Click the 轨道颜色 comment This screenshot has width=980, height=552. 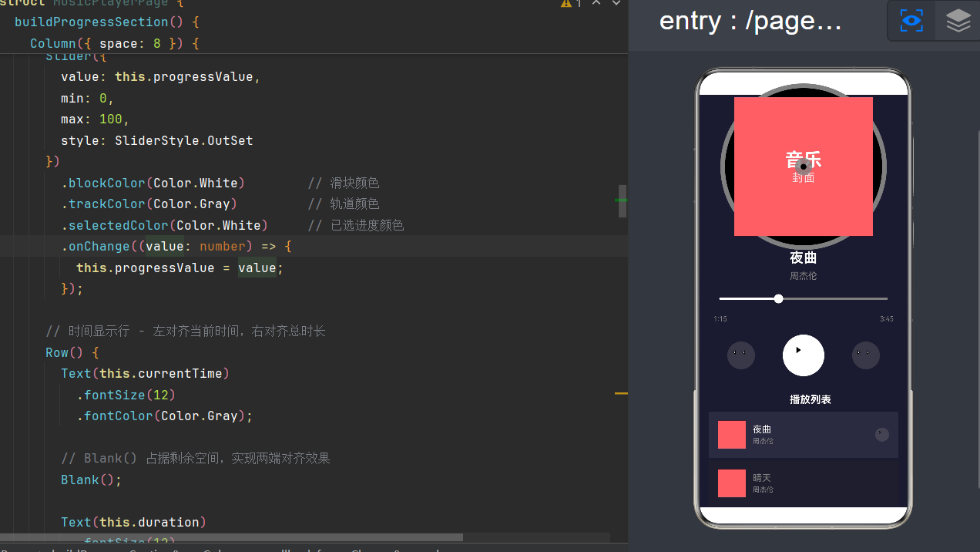click(x=344, y=204)
